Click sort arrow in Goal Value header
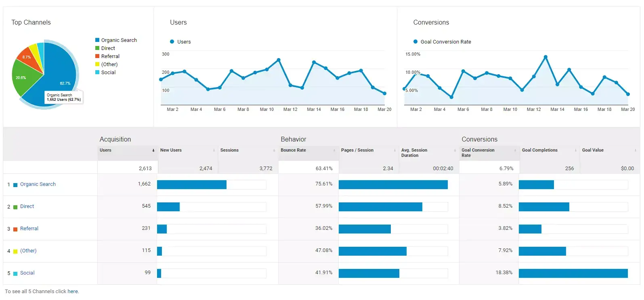644x300 pixels. [x=636, y=150]
